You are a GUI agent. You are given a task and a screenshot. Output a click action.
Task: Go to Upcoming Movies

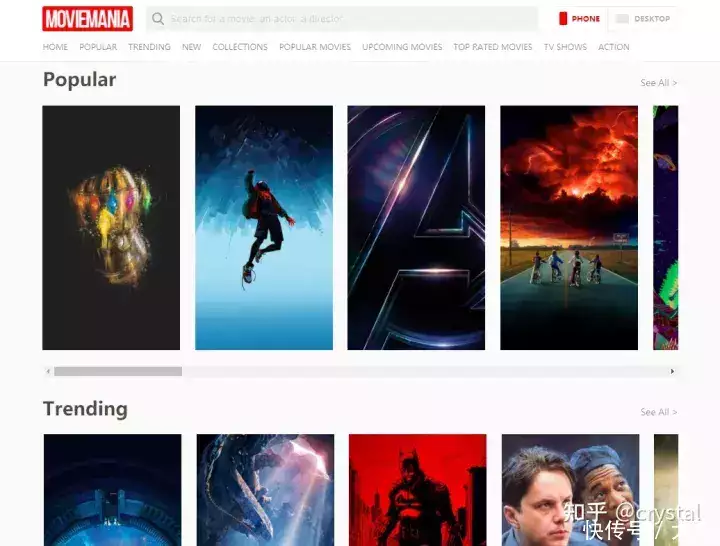click(x=402, y=47)
